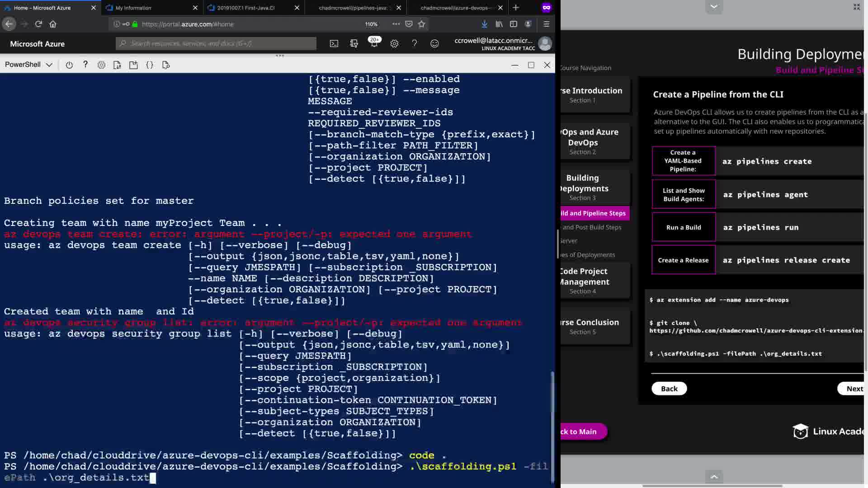Click the Run a Build box
Image resolution: width=868 pixels, height=488 pixels.
[x=684, y=227]
